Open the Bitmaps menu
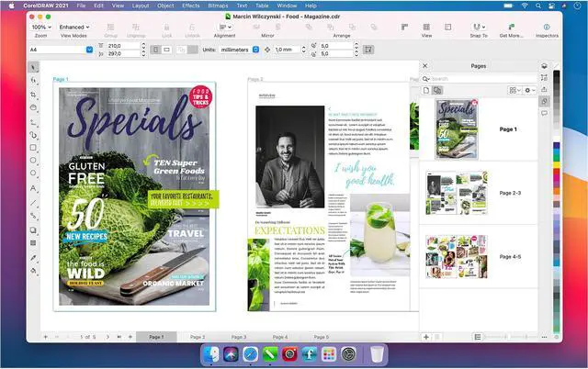 (x=218, y=6)
